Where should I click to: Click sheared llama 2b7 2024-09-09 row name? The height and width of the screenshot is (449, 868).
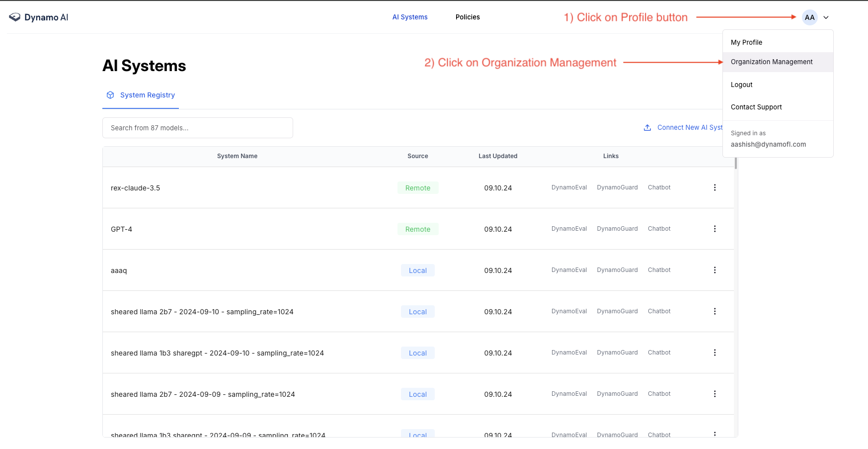pyautogui.click(x=203, y=394)
